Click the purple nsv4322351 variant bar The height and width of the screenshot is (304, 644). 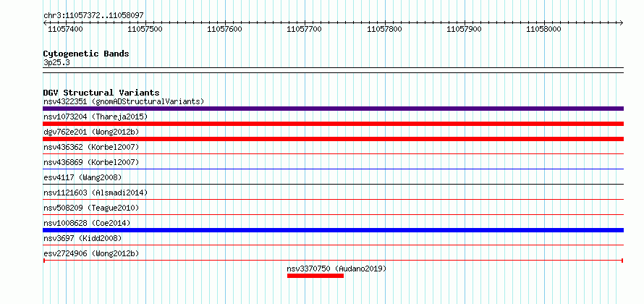(x=333, y=109)
